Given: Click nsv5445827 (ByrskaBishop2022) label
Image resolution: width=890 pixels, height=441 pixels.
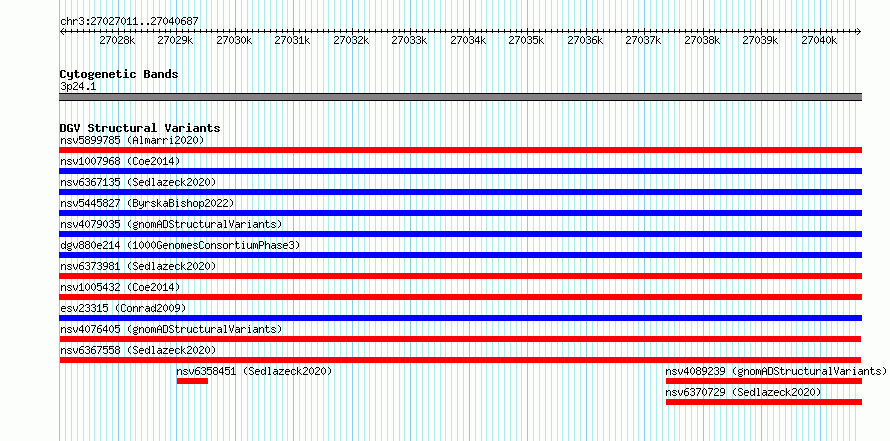Looking at the screenshot, I should pos(147,203).
